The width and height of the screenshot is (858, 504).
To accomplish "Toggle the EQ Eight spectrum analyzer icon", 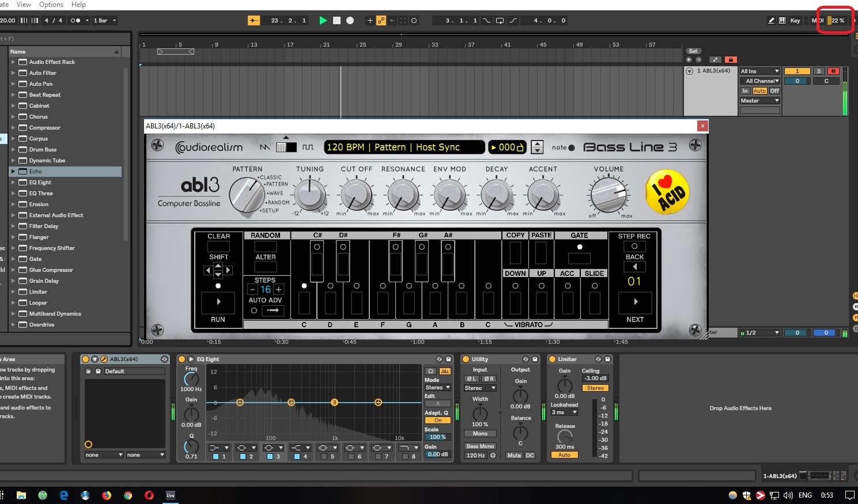I will [x=445, y=371].
